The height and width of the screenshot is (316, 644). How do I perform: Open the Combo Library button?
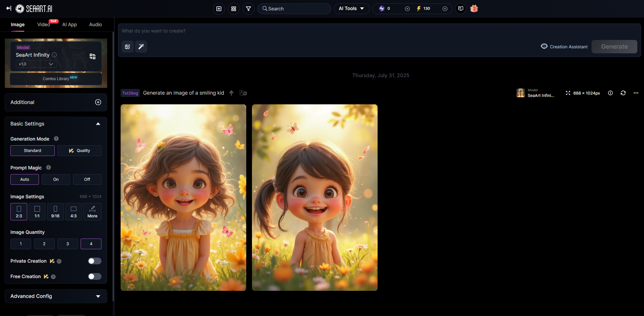pyautogui.click(x=56, y=79)
